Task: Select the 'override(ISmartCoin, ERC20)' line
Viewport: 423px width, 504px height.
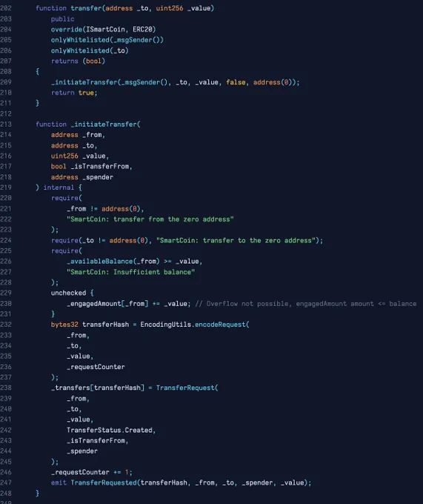Action: [x=103, y=30]
